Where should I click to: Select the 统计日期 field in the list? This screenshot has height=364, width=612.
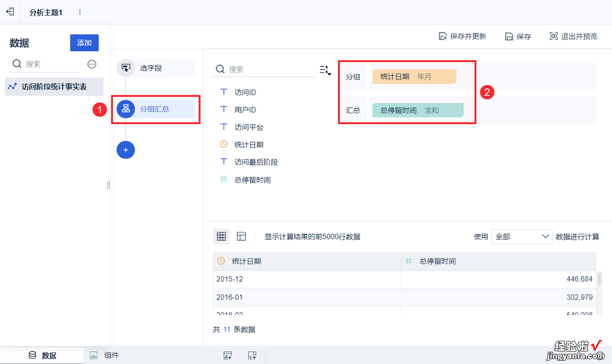point(249,145)
